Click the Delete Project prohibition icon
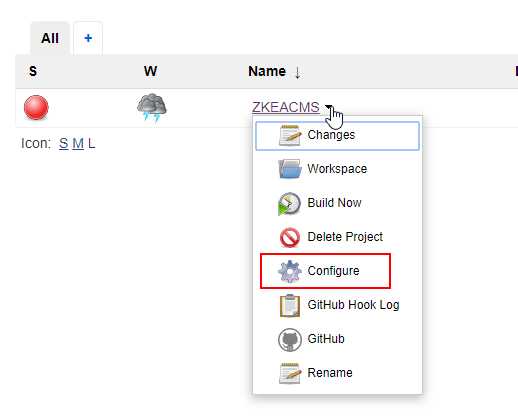Image resolution: width=518 pixels, height=419 pixels. pos(290,237)
